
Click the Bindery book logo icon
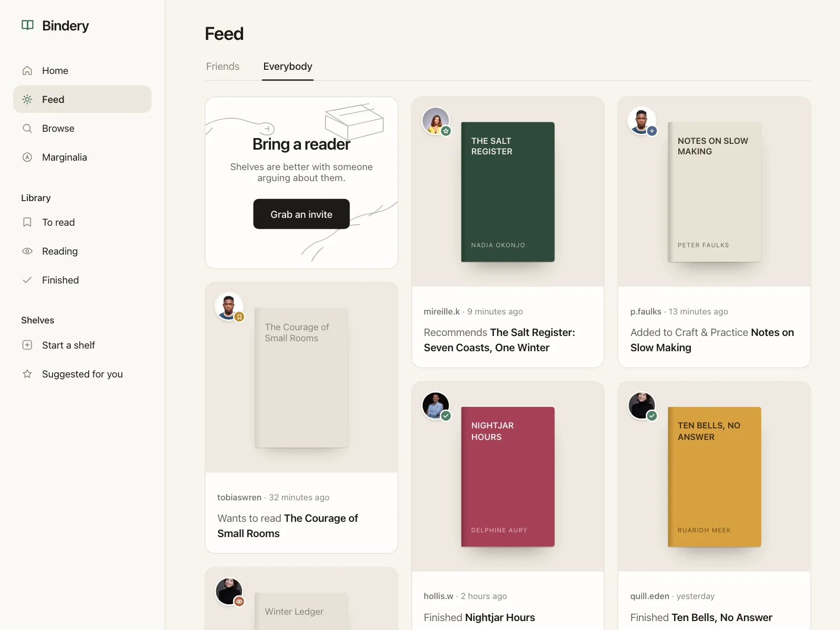27,25
